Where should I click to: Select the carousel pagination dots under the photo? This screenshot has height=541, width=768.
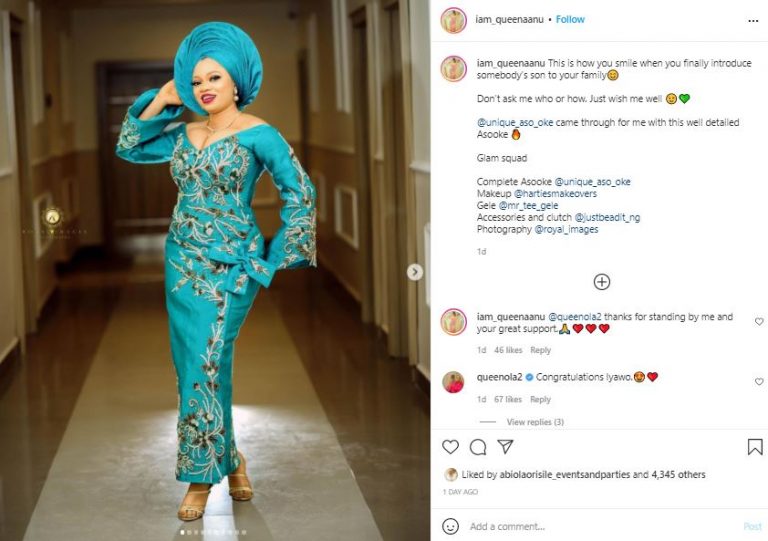click(x=214, y=532)
